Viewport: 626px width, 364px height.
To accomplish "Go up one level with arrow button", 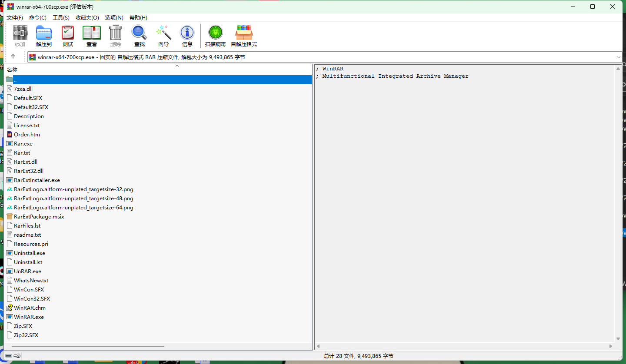I will [13, 56].
